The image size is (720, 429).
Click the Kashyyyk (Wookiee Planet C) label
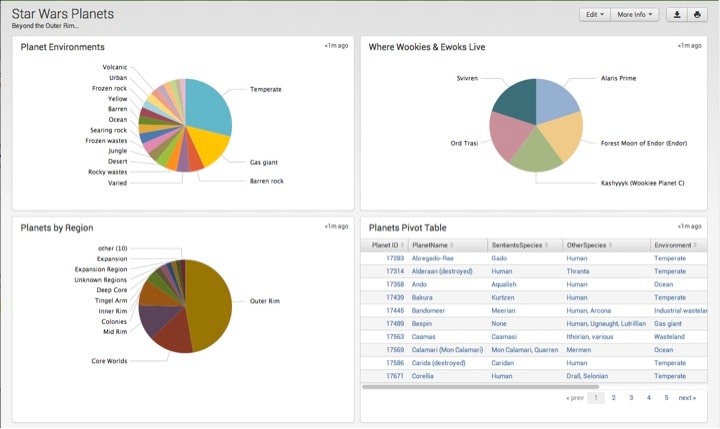point(642,183)
